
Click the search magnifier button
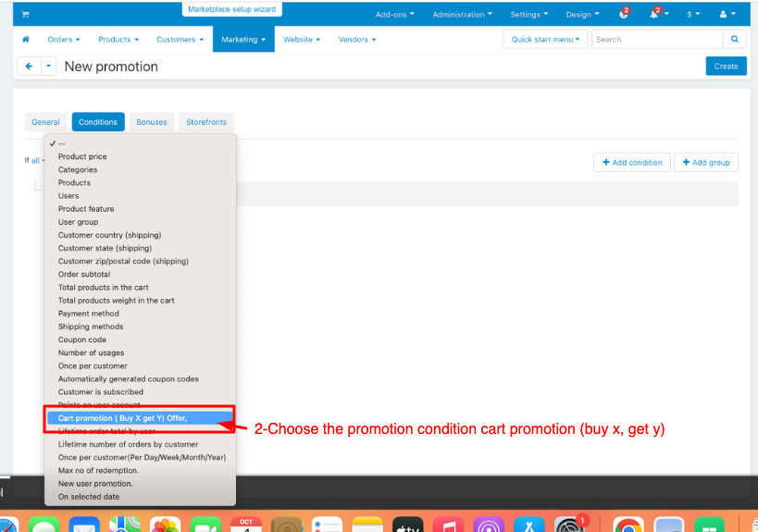[x=735, y=40]
